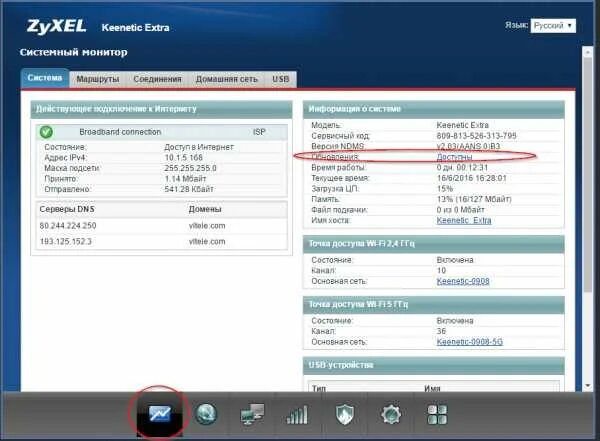Screen dimensions: 600x441
Task: Click the 541.28 Кбайт sent value
Action: pyautogui.click(x=189, y=189)
